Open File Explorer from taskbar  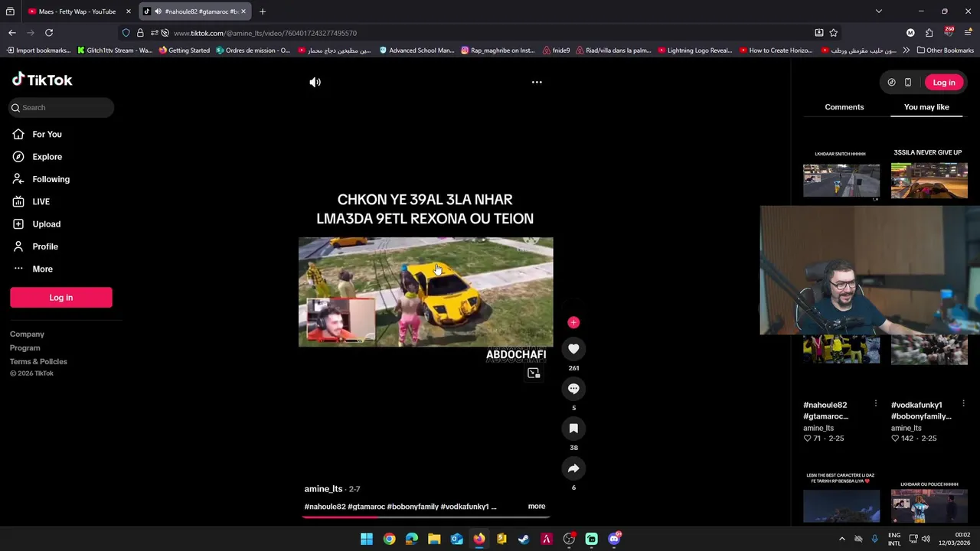coord(434,539)
